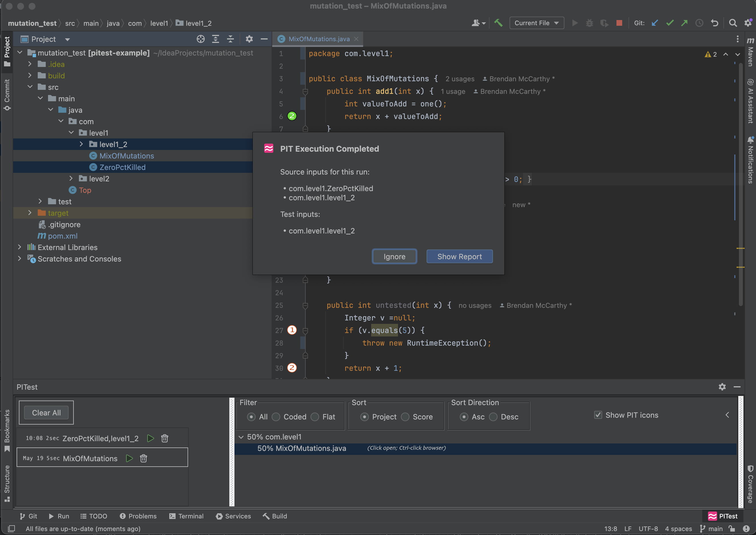The image size is (756, 535).
Task: Delete the ZeroPctKilled,level1_2 run entry
Action: pos(165,438)
